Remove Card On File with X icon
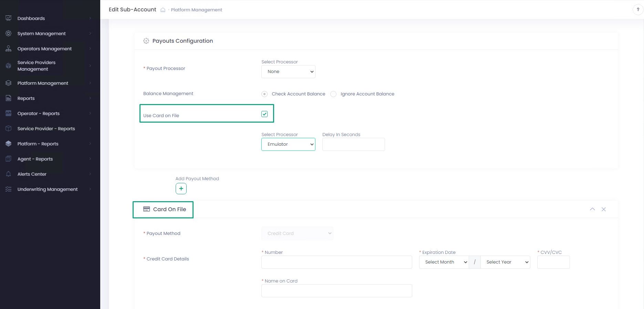This screenshot has width=644, height=309. pyautogui.click(x=604, y=209)
